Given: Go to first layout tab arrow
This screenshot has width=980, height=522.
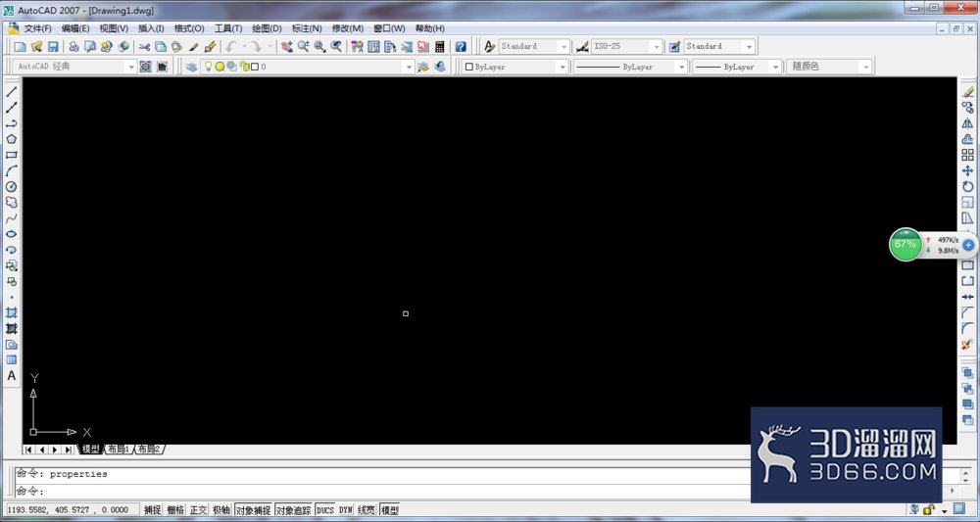Looking at the screenshot, I should click(28, 450).
